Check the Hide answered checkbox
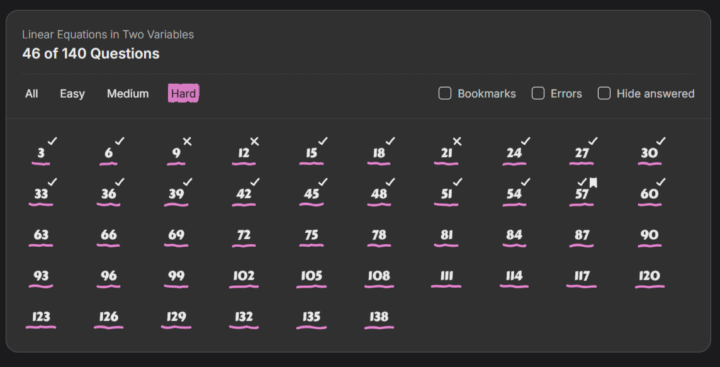Image resolution: width=720 pixels, height=367 pixels. pyautogui.click(x=604, y=94)
